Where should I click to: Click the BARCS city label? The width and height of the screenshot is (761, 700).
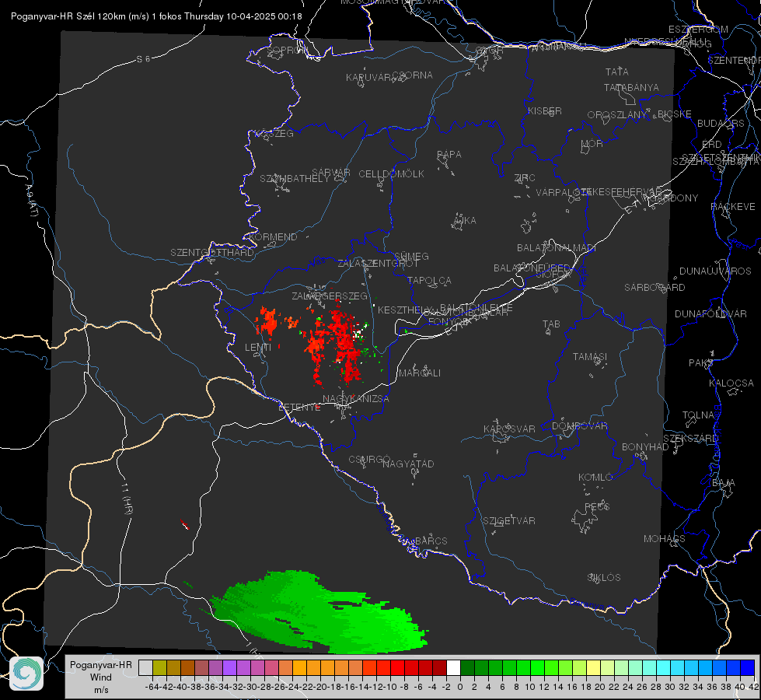click(431, 541)
